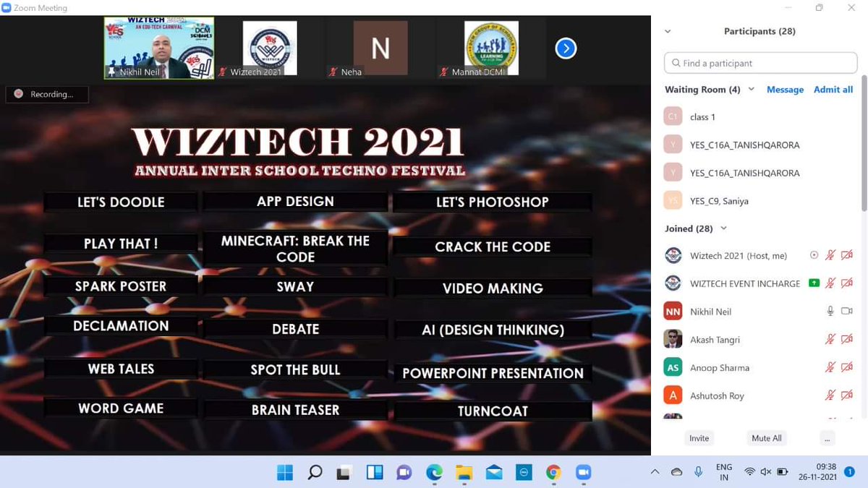The image size is (868, 488).
Task: Open Teams Chat on taskbar
Action: coord(404,473)
